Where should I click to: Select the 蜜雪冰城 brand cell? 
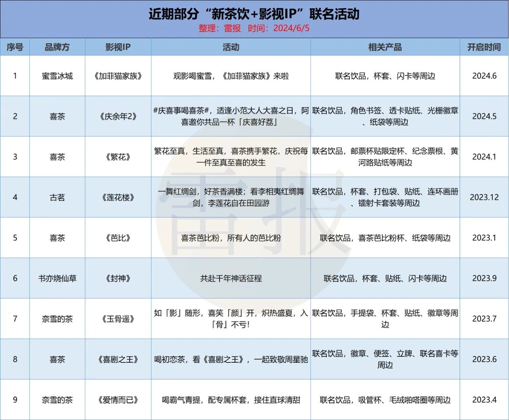point(57,76)
